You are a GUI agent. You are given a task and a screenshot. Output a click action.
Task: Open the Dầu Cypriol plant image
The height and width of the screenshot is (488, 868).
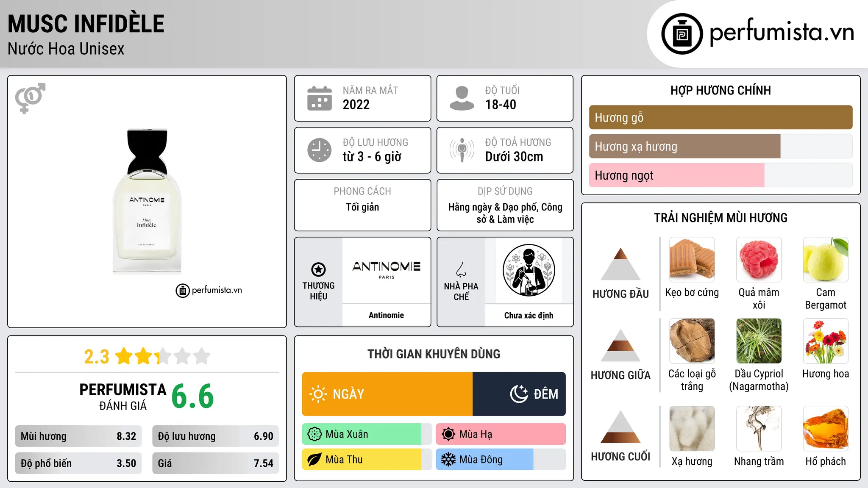(759, 341)
